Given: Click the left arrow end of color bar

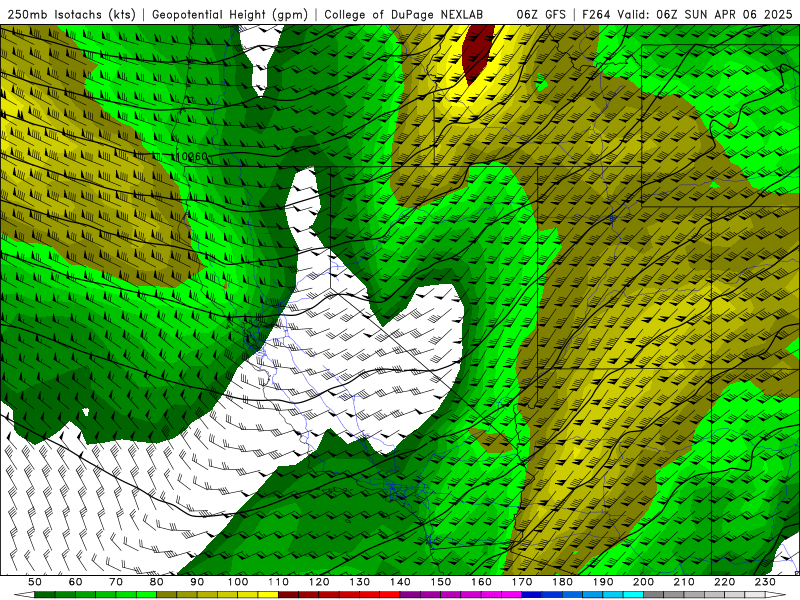Looking at the screenshot, I should tap(24, 595).
